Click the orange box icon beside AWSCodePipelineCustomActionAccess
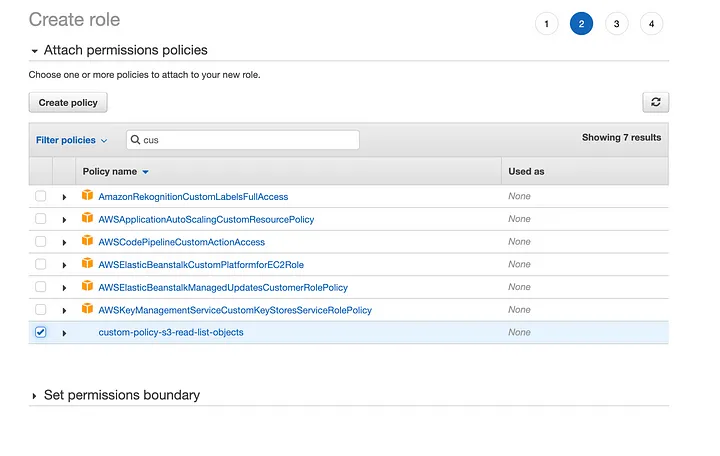Screen dimensions: 720x456 pos(87,241)
